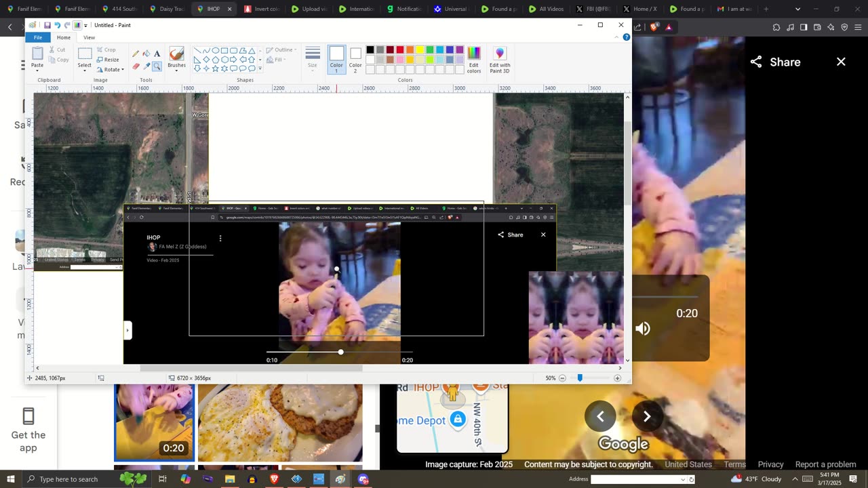The height and width of the screenshot is (488, 868).
Task: Click the Share icon in the photo viewer
Action: click(756, 62)
